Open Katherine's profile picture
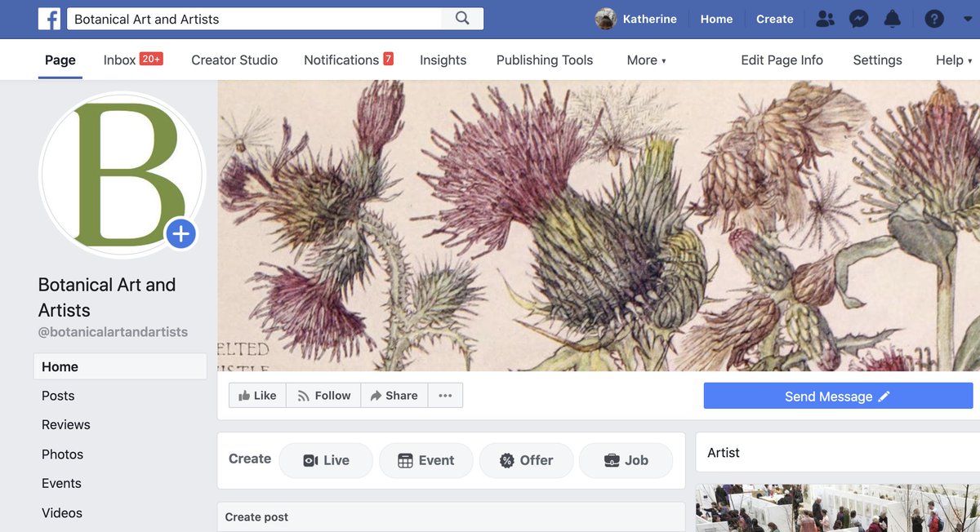This screenshot has height=532, width=980. pos(605,19)
